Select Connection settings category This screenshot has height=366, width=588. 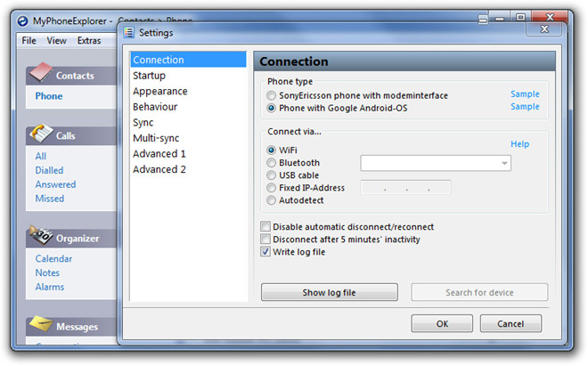click(188, 60)
